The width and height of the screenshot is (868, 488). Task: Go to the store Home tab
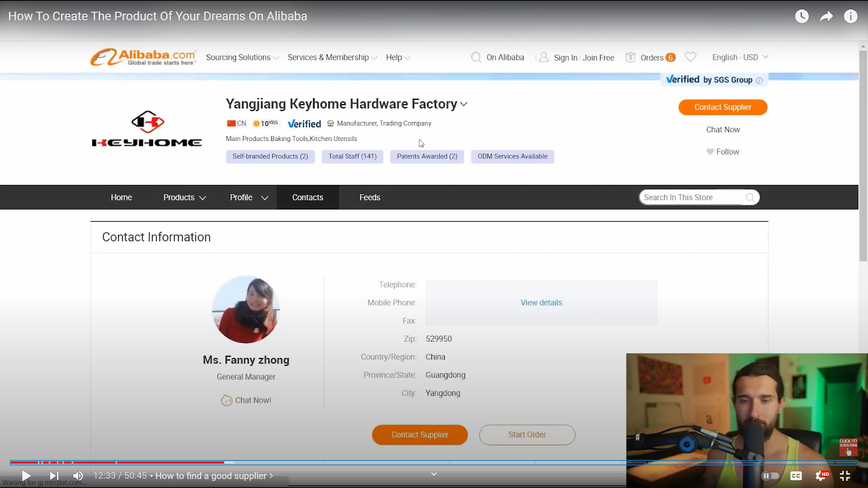pos(122,197)
